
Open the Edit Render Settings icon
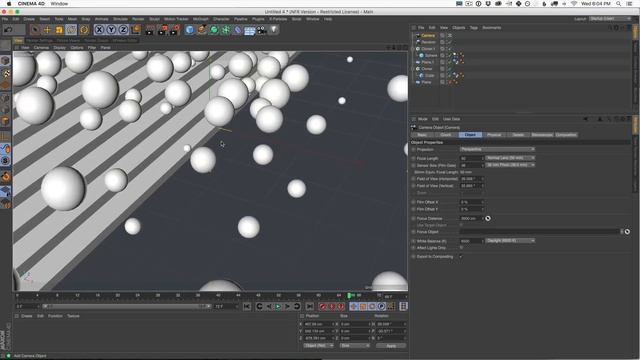click(175, 30)
